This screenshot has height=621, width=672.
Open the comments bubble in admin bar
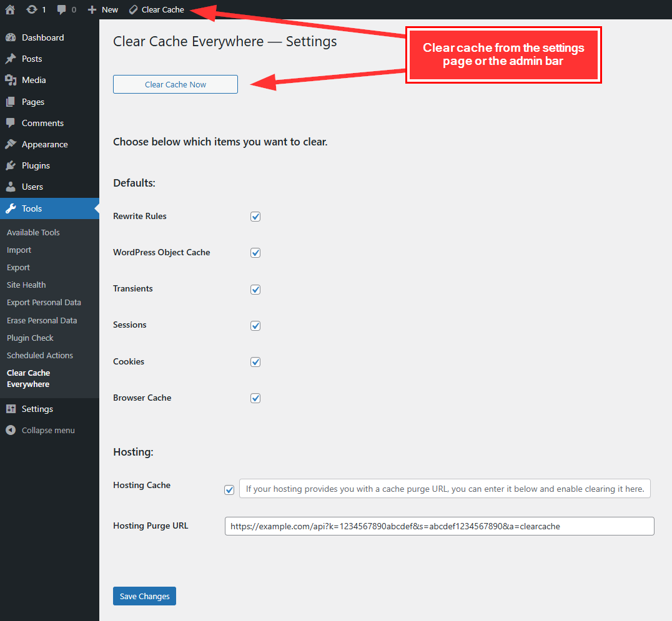pos(62,9)
